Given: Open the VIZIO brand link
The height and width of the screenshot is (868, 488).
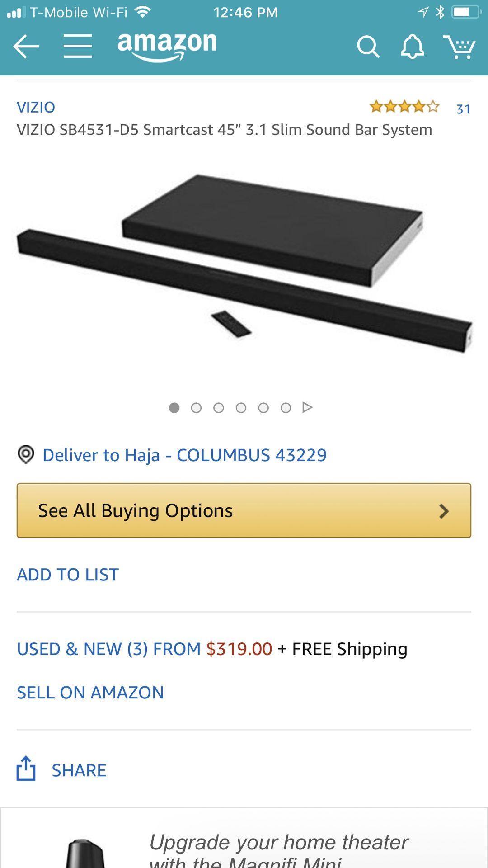Looking at the screenshot, I should (x=36, y=107).
